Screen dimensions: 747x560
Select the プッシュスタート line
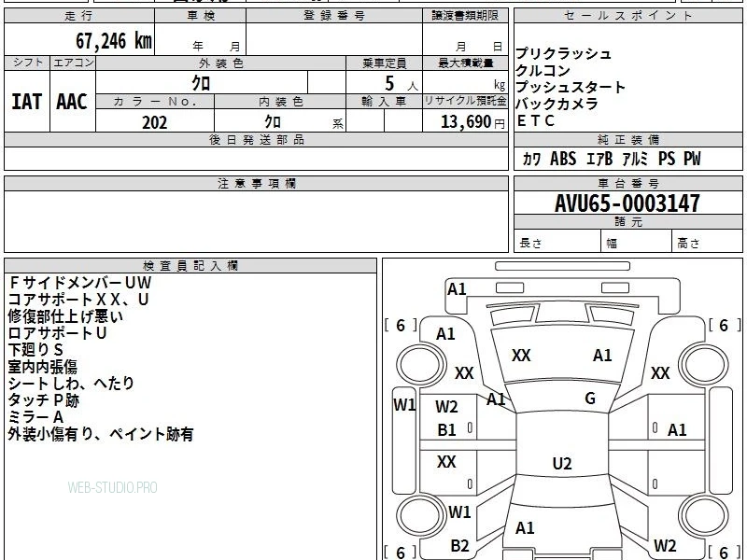pos(571,87)
